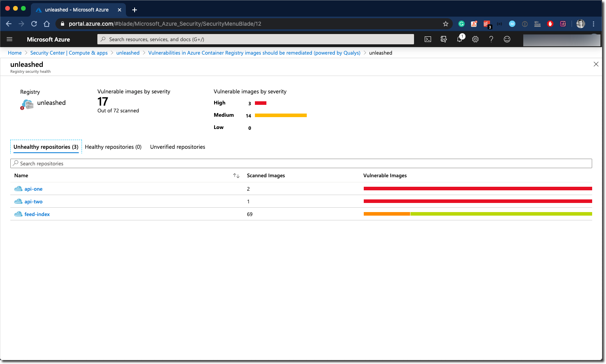This screenshot has width=606, height=364.
Task: Click the registry building icon beside unleashed
Action: coord(27,104)
